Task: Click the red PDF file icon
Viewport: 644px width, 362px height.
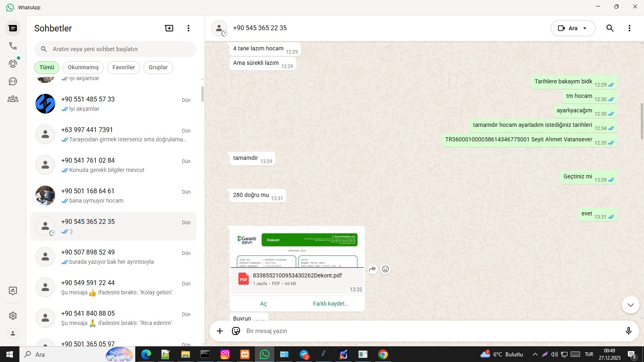Action: (x=244, y=279)
